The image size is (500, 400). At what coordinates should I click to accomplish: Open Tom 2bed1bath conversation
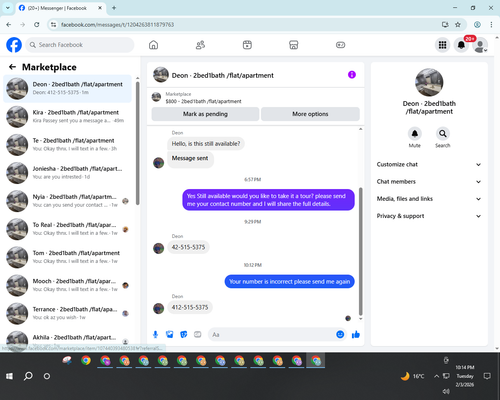click(x=68, y=257)
